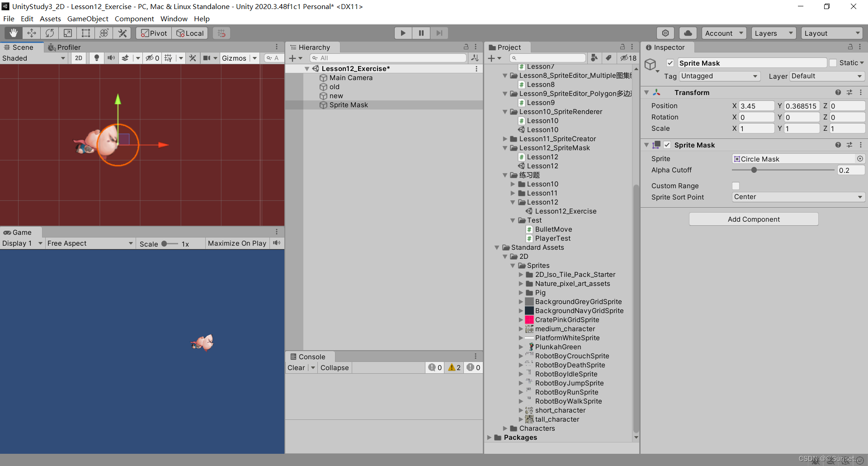Expand the Lesson11_SpriteCreator folder

click(505, 139)
